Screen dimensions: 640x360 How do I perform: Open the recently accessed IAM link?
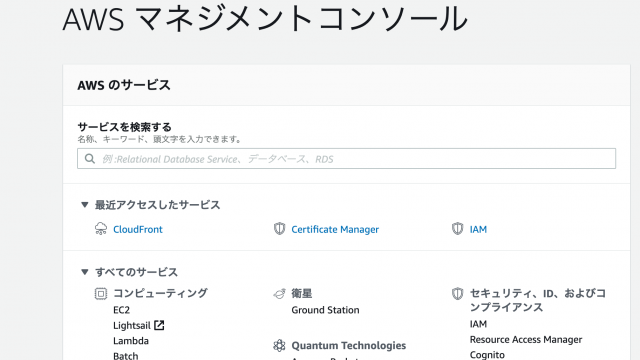[x=478, y=229]
